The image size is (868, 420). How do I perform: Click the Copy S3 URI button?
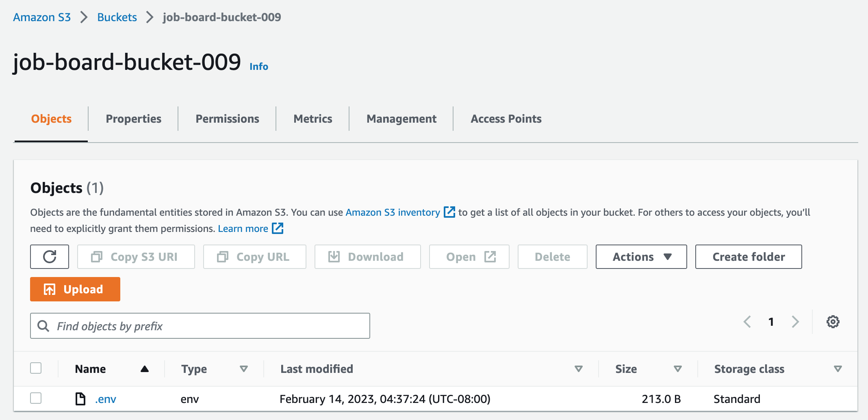click(136, 257)
